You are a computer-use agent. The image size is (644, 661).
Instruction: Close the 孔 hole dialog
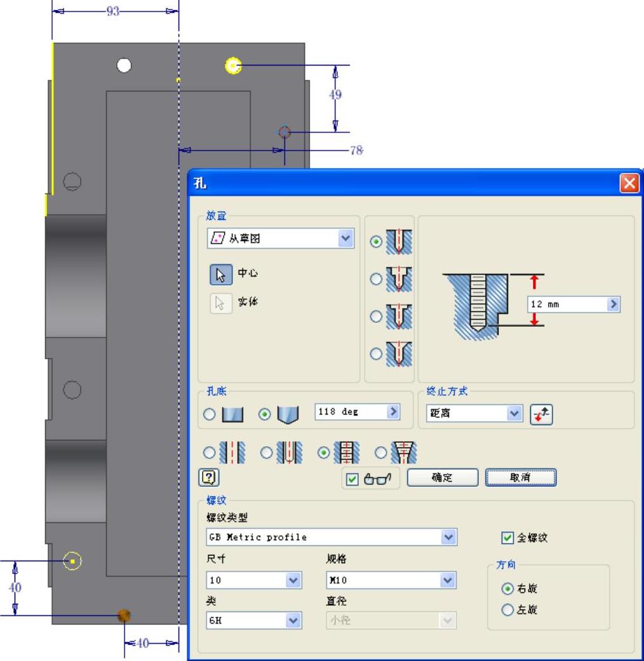coord(629,184)
